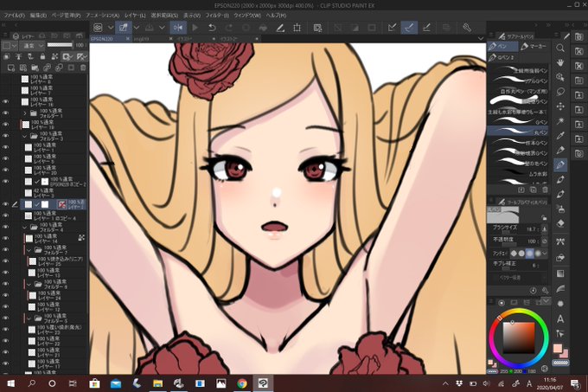Toggle visibility of レイヤー 12

[5, 307]
